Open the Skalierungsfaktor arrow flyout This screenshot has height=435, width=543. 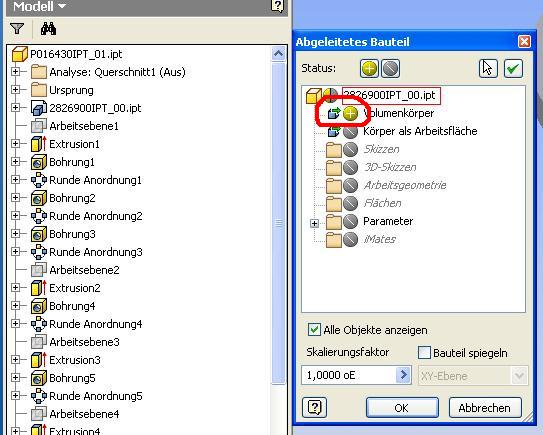403,375
